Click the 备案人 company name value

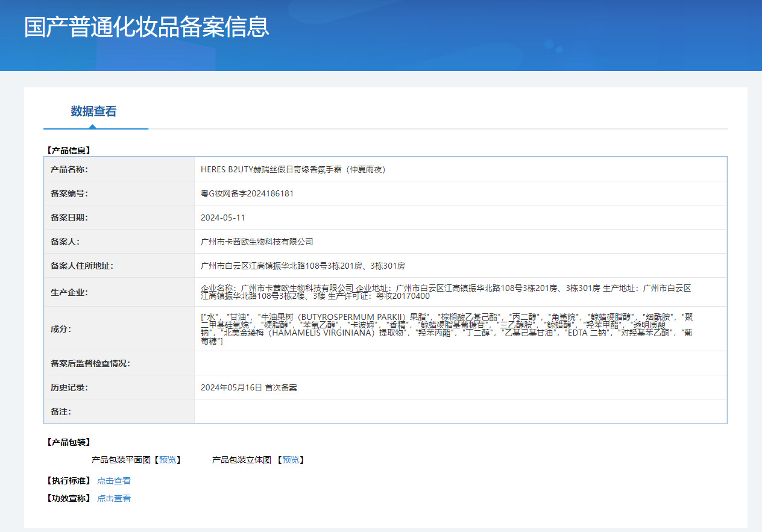point(257,242)
